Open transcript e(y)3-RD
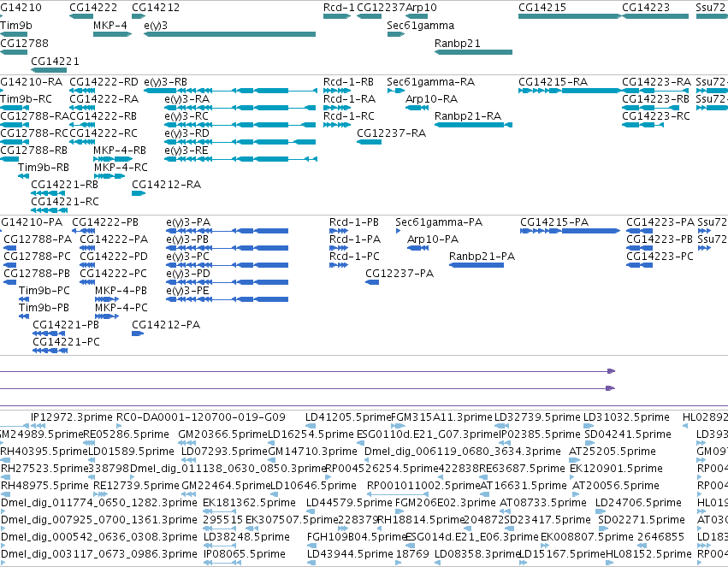The image size is (728, 567). click(187, 133)
